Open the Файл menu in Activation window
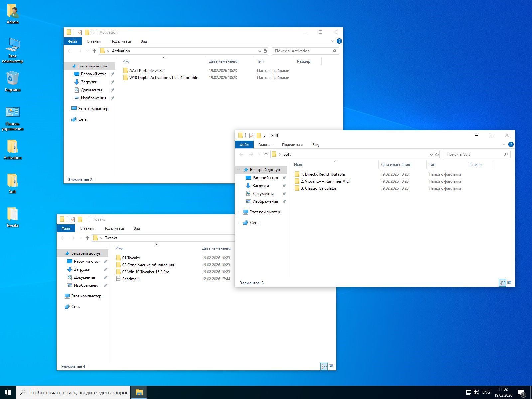 72,41
